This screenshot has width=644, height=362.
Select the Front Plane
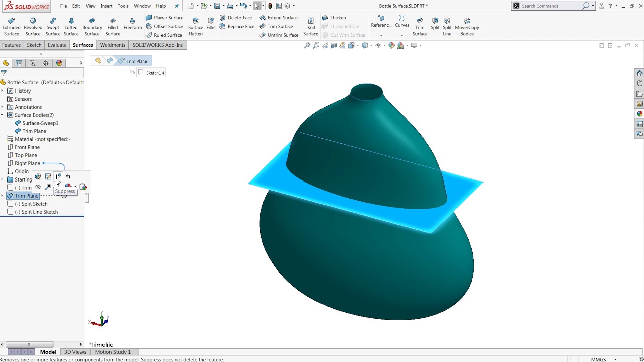23,147
